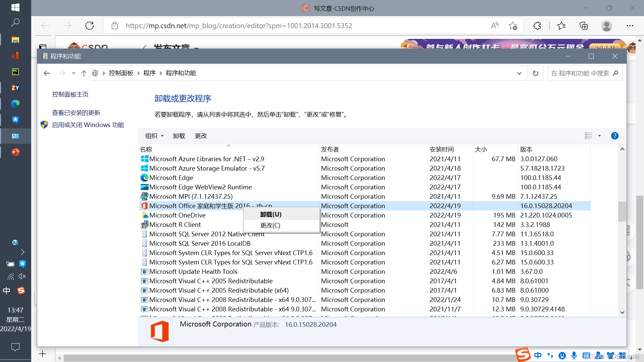This screenshot has height=362, width=644.
Task: Expand the address bar history dropdown
Action: (x=519, y=73)
